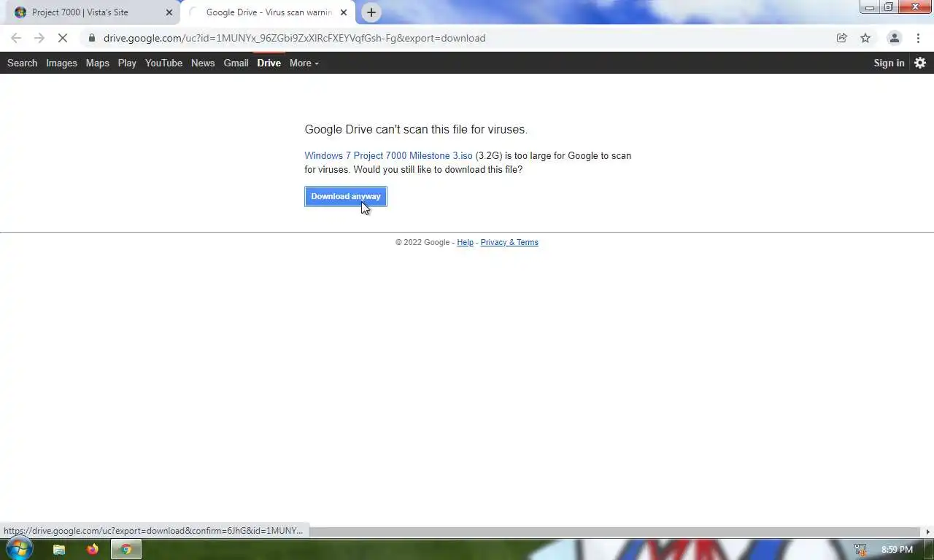The height and width of the screenshot is (560, 934).
Task: View site security lock info
Action: (91, 38)
